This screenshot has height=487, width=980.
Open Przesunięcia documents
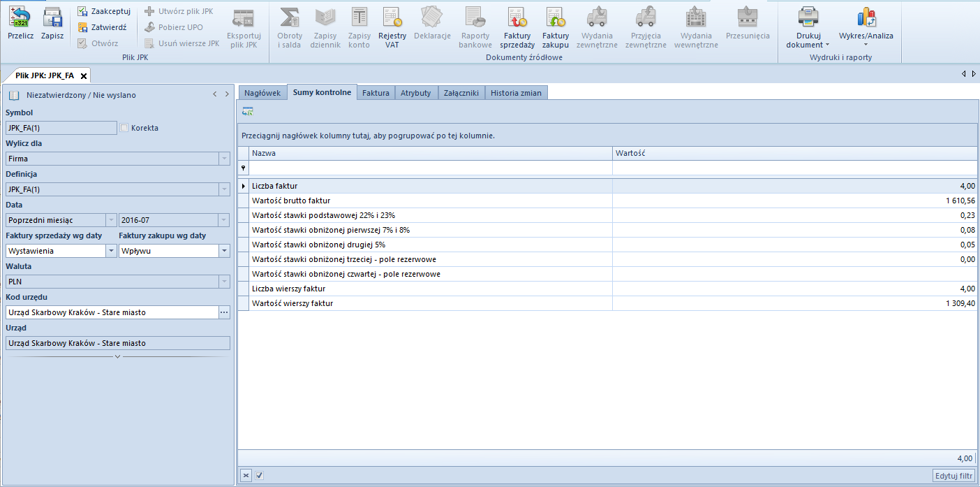[x=748, y=24]
